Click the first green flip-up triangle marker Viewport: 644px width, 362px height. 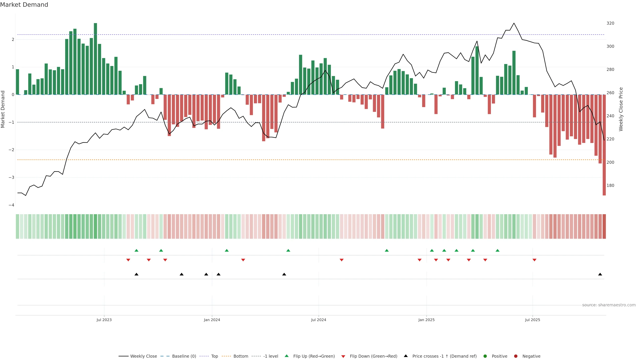(x=137, y=250)
